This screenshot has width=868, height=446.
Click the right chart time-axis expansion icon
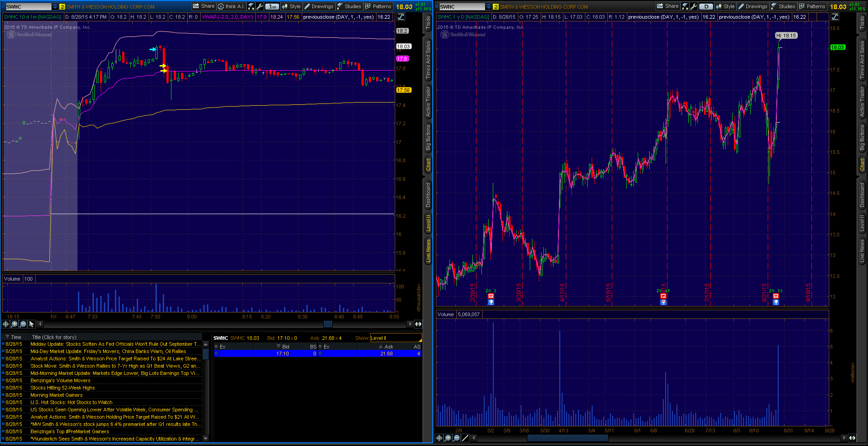[x=852, y=438]
